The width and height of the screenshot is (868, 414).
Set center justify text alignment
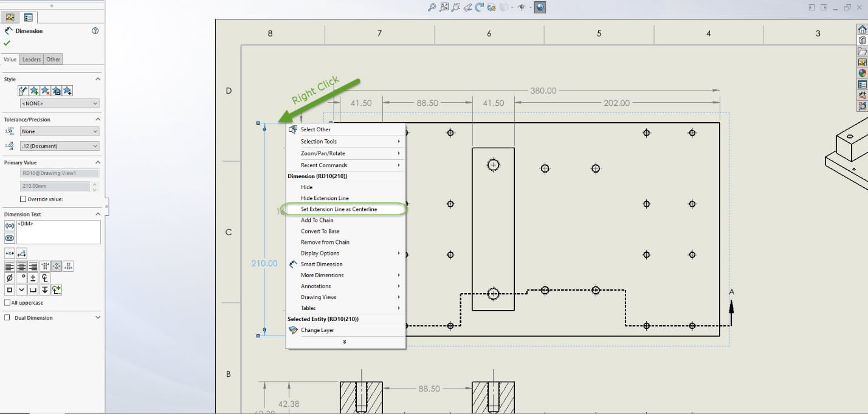(x=21, y=266)
